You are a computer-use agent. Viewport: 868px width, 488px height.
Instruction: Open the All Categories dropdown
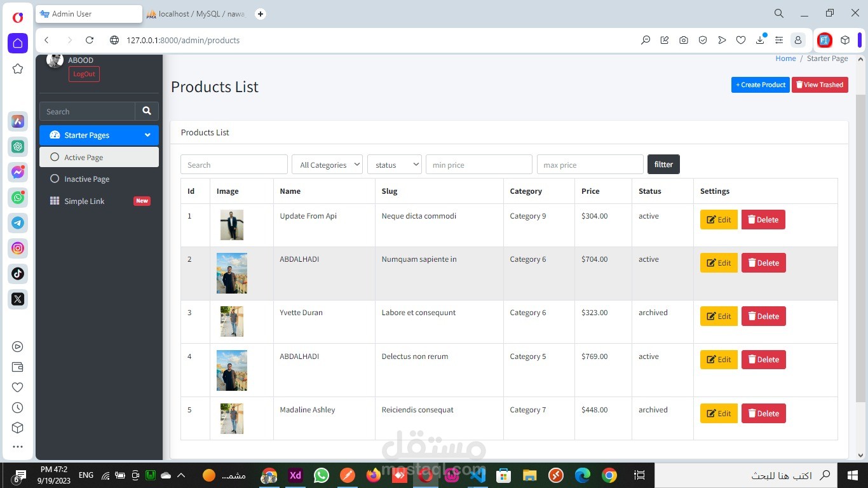[327, 165]
